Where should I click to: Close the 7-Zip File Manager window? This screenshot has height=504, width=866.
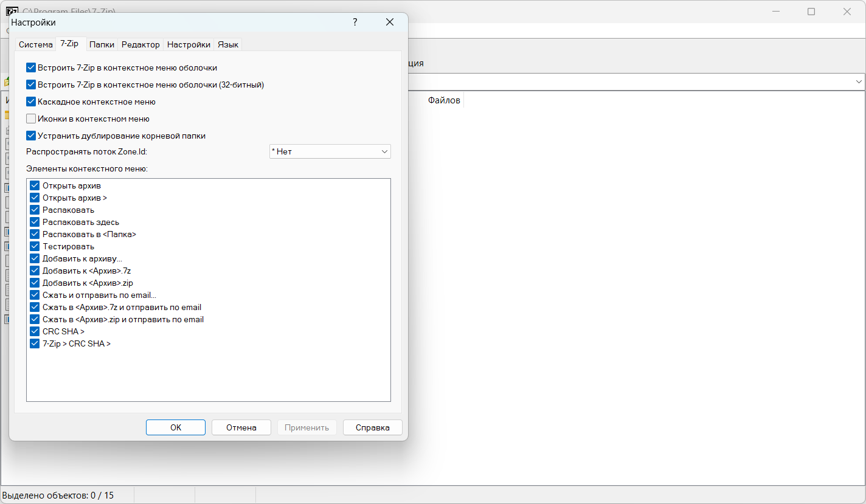[847, 12]
